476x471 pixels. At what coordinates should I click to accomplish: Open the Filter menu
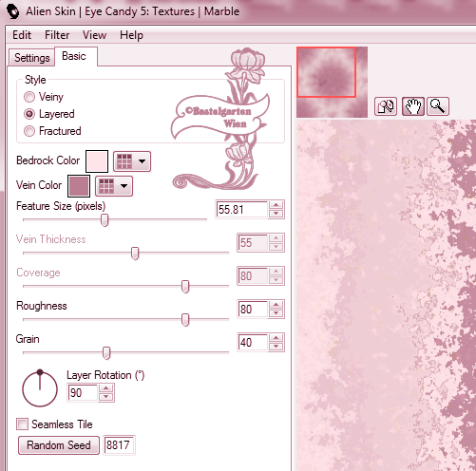(x=57, y=35)
